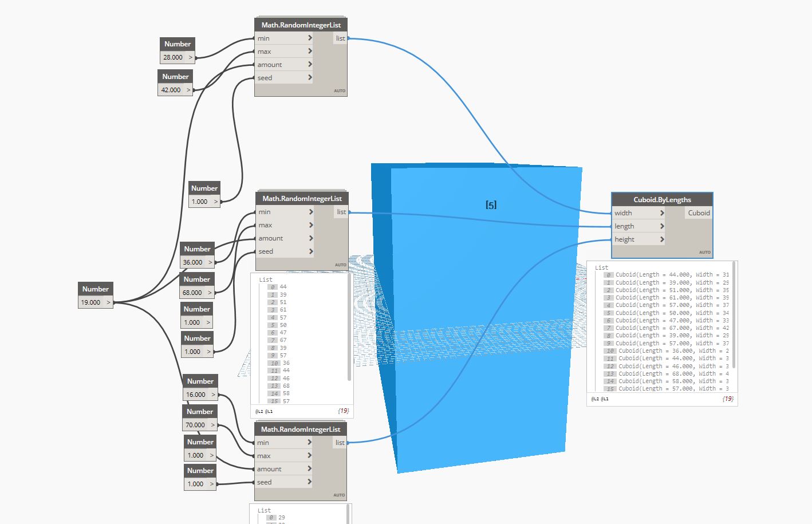Click the output arrow beside 16.000

213,395
